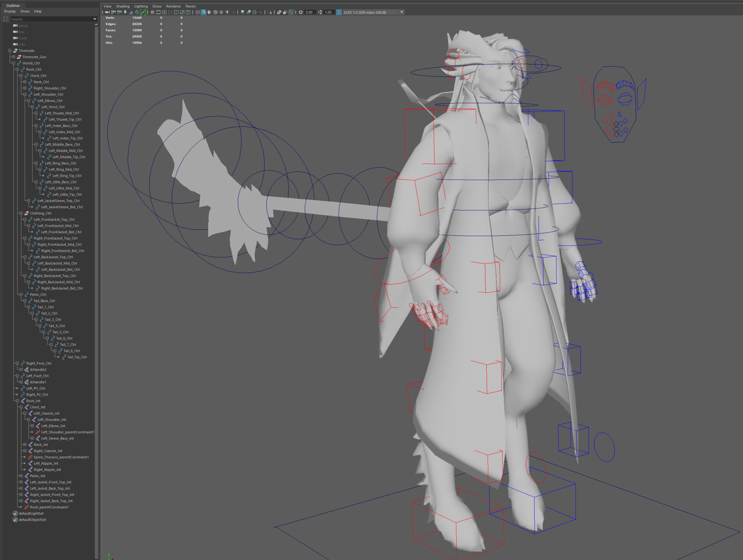Select Tail_Base_Ctrl in the Outliner
This screenshot has height=560, width=743.
tap(44, 300)
